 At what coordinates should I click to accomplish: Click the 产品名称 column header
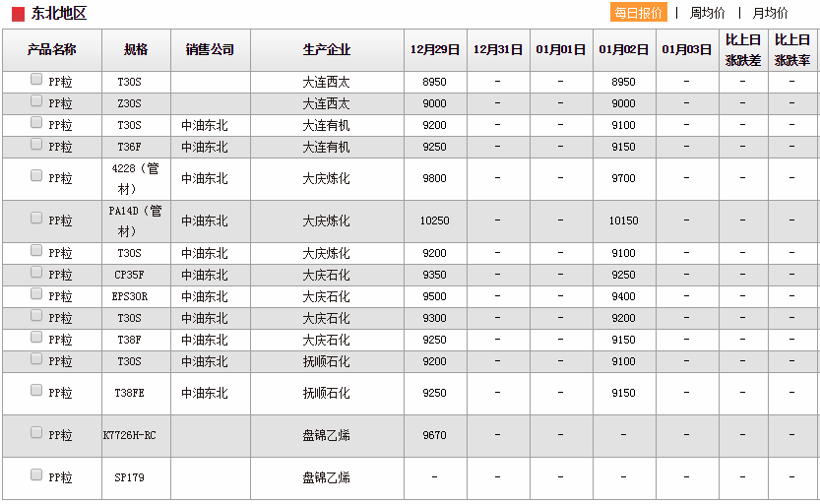(52, 50)
